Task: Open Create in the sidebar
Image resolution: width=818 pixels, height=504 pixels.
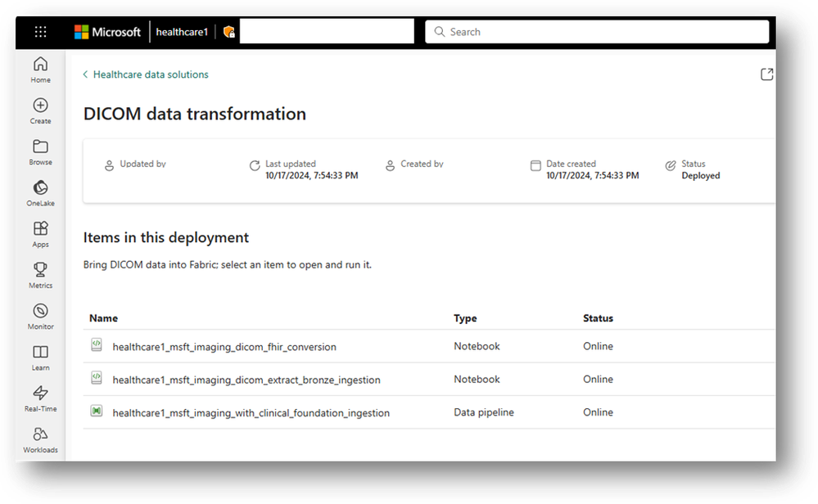Action: coord(40,111)
